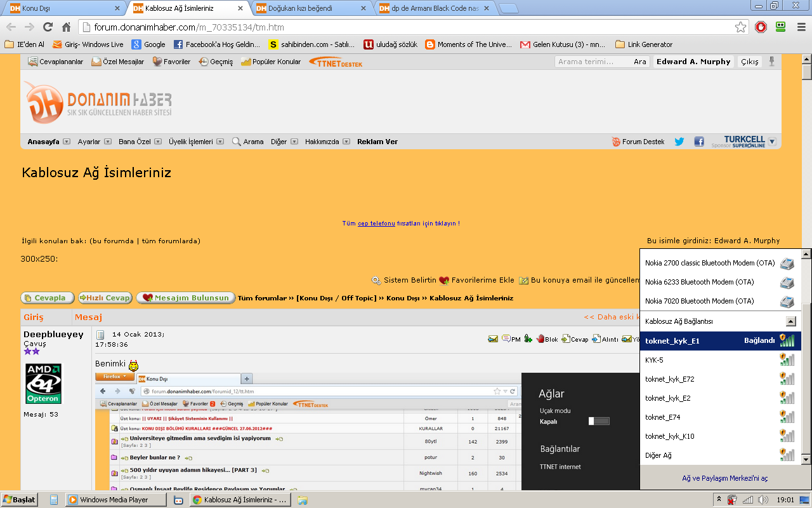The image size is (812, 508).
Task: Open the Nokia 2700 classic Bluetooth Modem connection
Action: pyautogui.click(x=719, y=263)
